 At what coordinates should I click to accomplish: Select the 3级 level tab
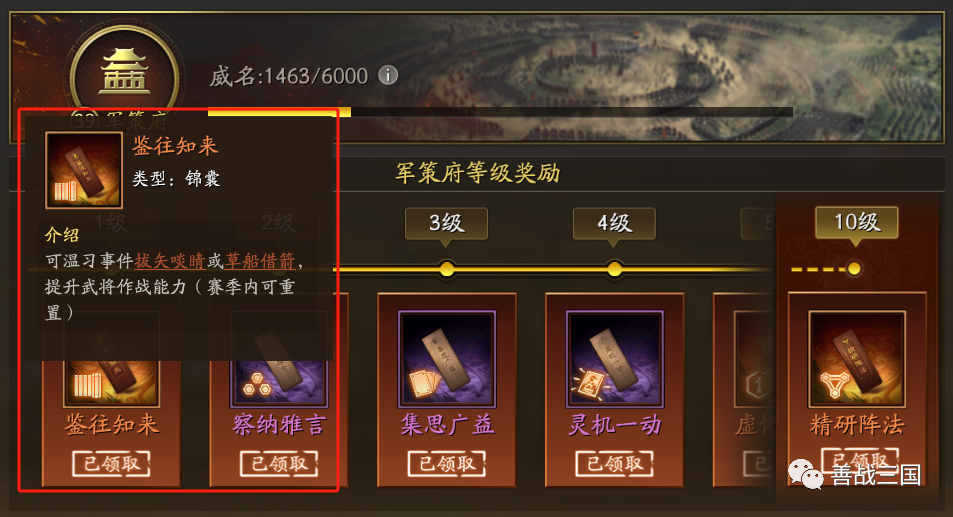447,223
